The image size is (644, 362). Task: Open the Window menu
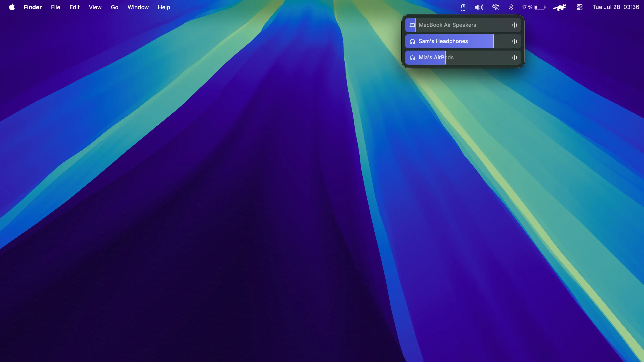click(x=138, y=7)
